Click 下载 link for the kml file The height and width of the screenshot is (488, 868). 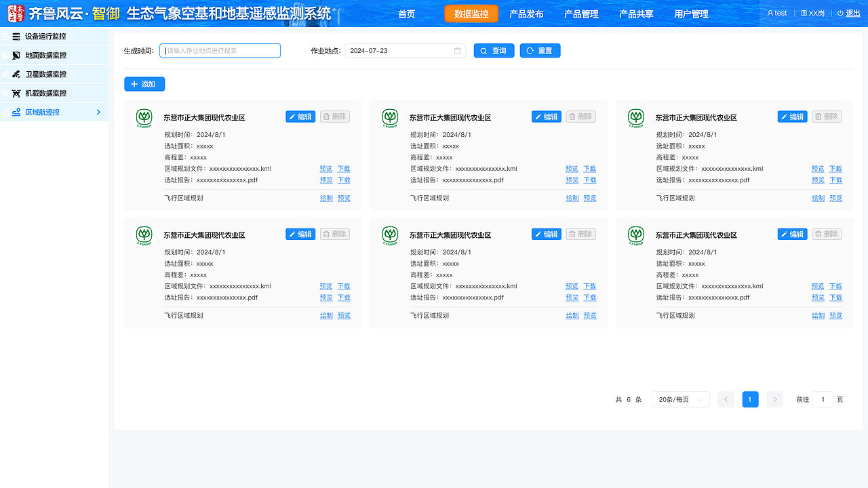click(x=343, y=168)
